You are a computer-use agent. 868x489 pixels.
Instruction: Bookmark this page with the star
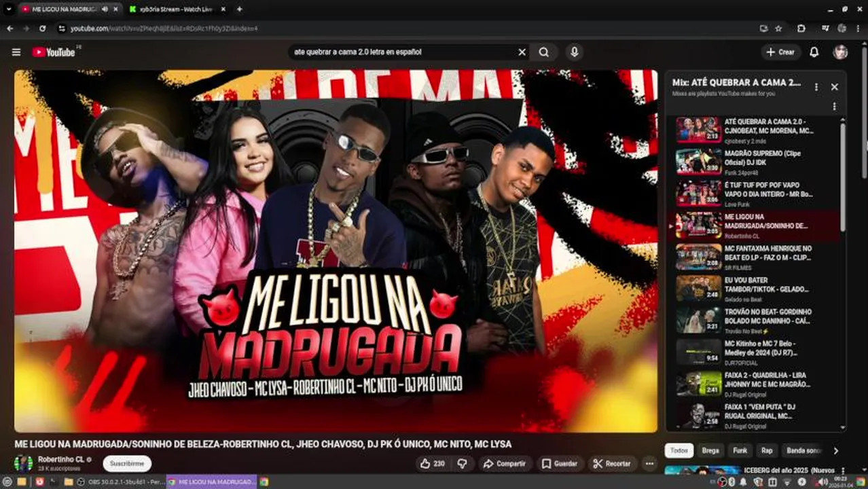[778, 29]
